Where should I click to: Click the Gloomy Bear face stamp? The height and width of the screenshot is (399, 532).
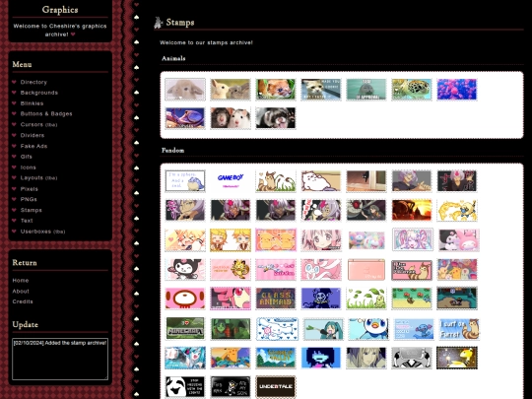pos(185,299)
